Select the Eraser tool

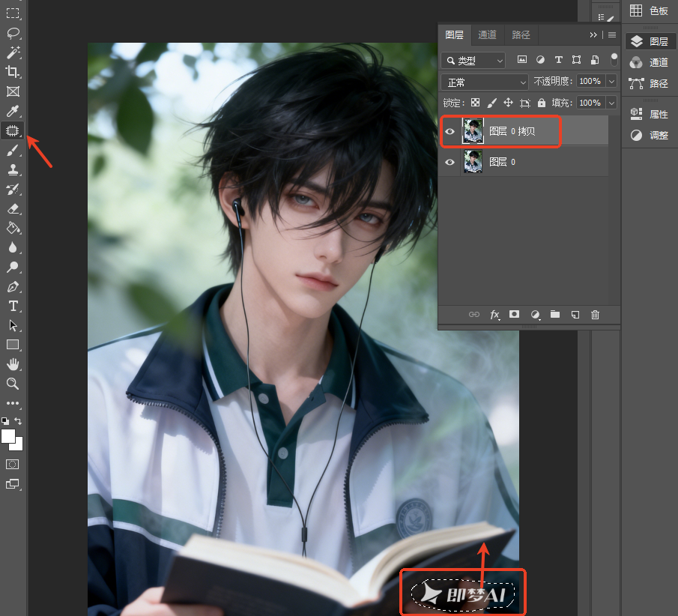(x=13, y=209)
